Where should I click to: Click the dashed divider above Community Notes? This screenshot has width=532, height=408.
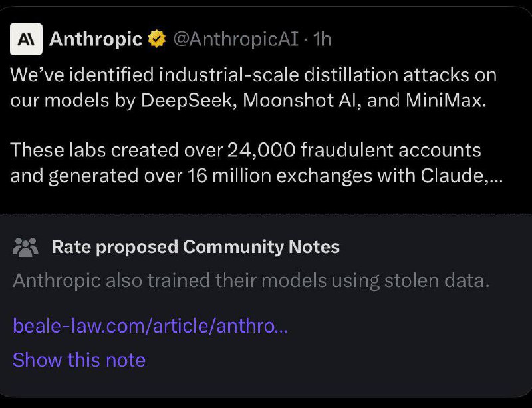coord(266,214)
